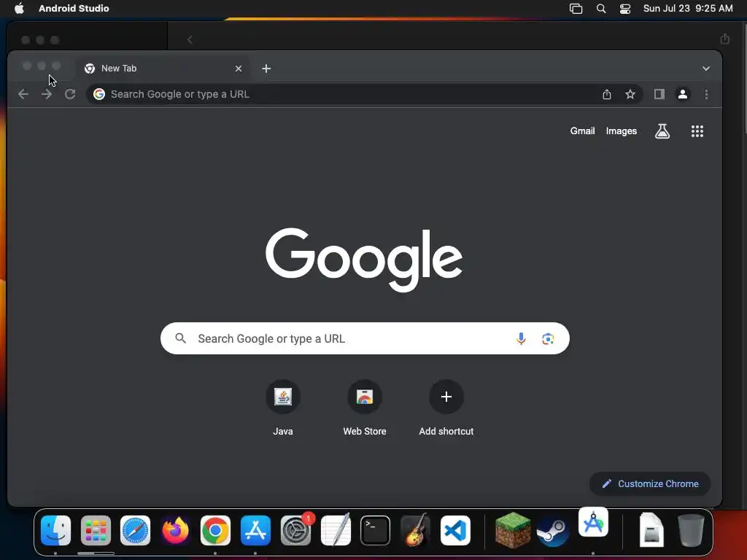Screen dimensions: 747x560
Task: Open Google Images link
Action: (622, 131)
